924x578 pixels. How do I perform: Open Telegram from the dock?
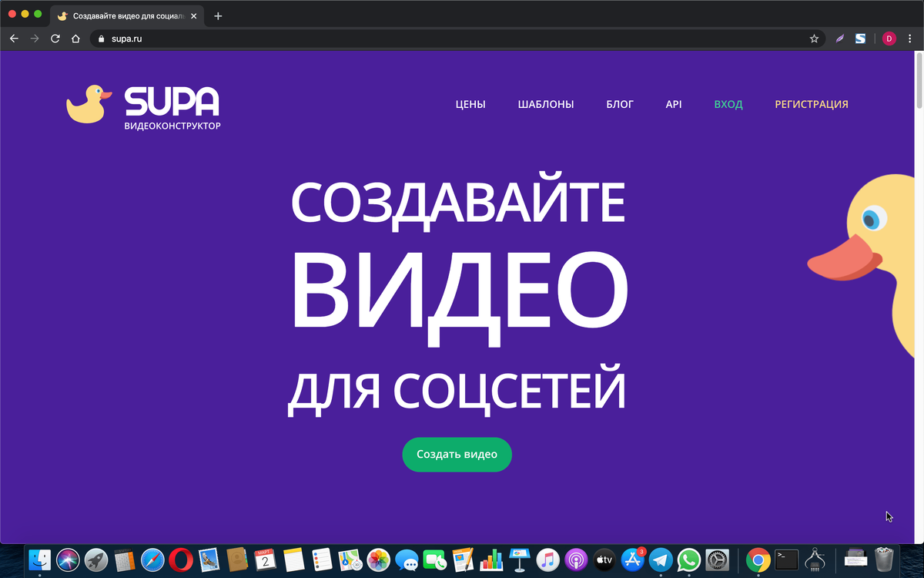[x=661, y=560]
